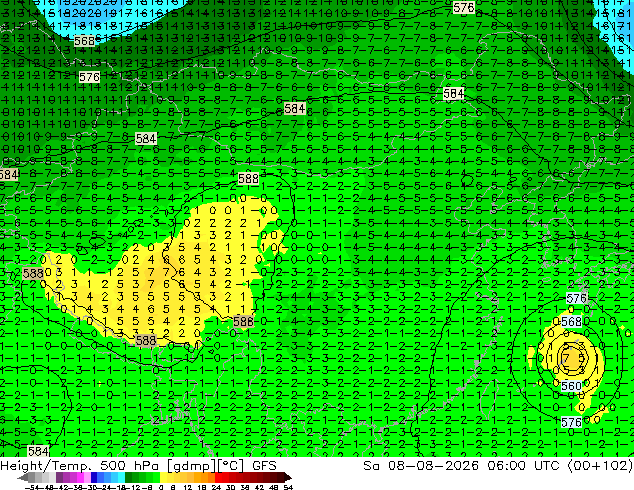Click the bright red legend swatch at 24
This screenshot has height=490, width=634.
(218, 477)
